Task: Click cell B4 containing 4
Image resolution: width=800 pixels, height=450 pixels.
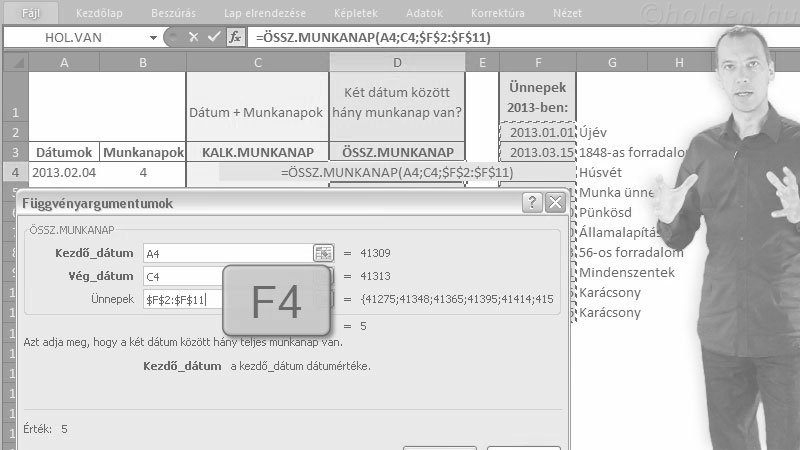Action: coord(143,172)
